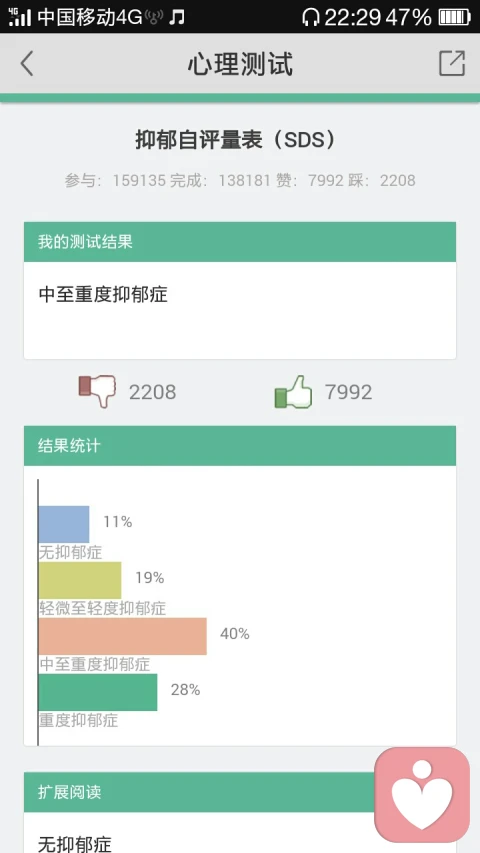Image resolution: width=480 pixels, height=853 pixels.
Task: Open the share icon in header
Action: tap(452, 63)
